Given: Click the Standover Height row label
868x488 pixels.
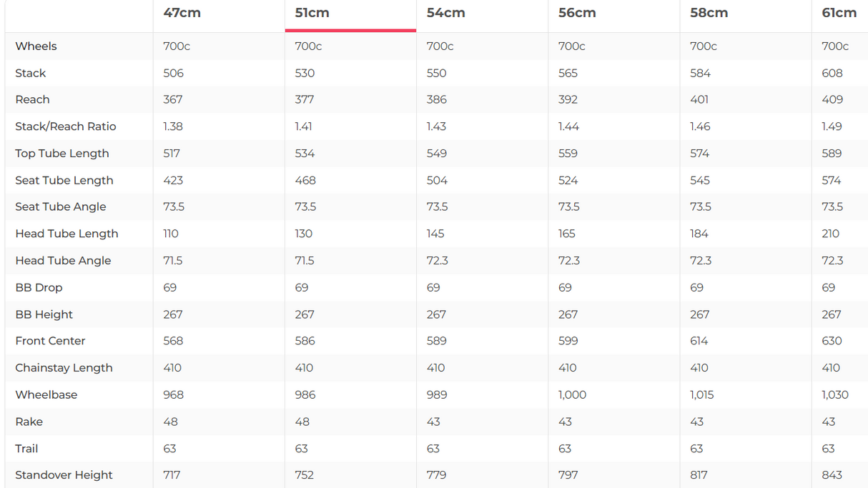Looking at the screenshot, I should (64, 475).
